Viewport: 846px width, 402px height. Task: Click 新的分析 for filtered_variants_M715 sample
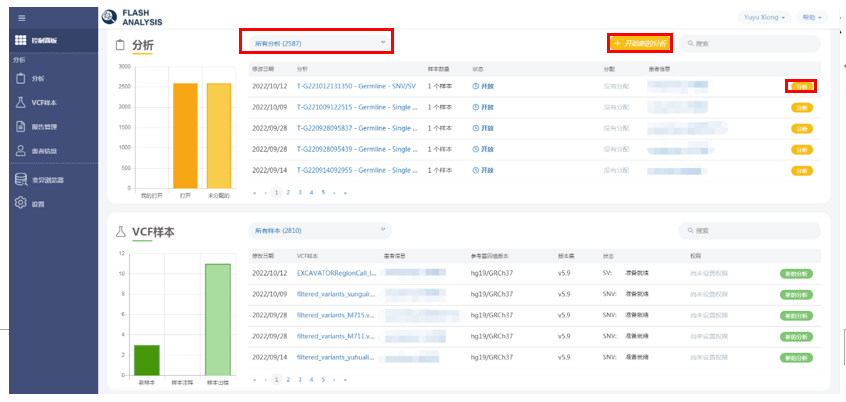coord(796,316)
